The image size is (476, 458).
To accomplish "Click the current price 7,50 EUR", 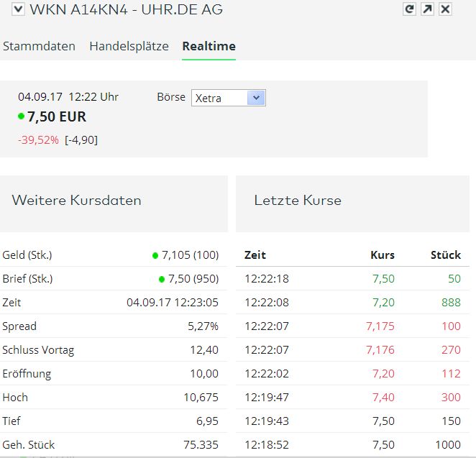I will point(57,116).
